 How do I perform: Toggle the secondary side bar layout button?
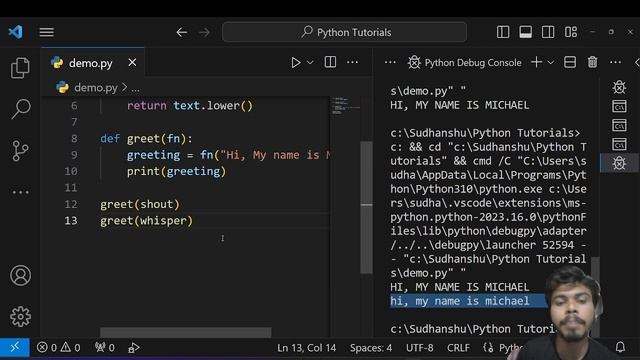(x=548, y=32)
